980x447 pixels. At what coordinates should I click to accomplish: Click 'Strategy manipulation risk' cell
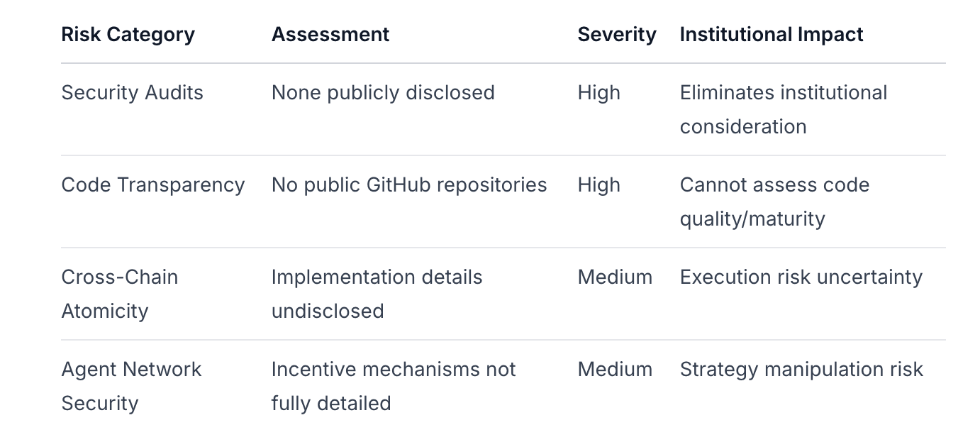(x=801, y=369)
